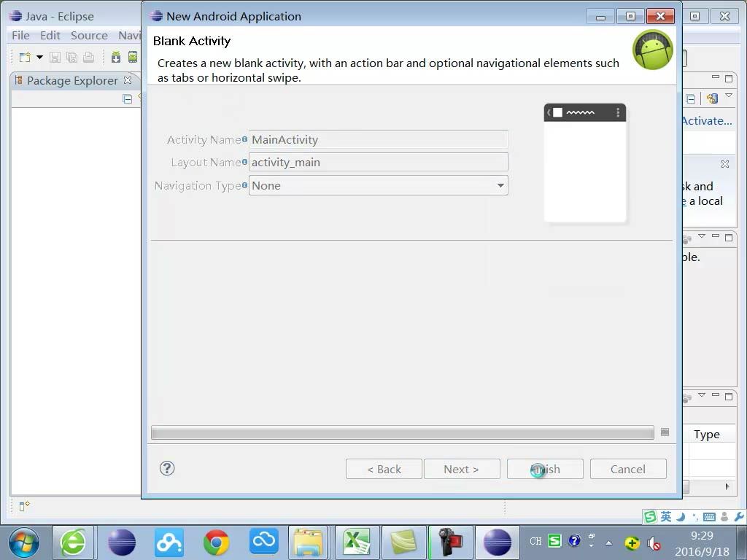Click the collapse all icon in task list toolbar
Viewport: 747px width, 560px height.
click(x=691, y=99)
